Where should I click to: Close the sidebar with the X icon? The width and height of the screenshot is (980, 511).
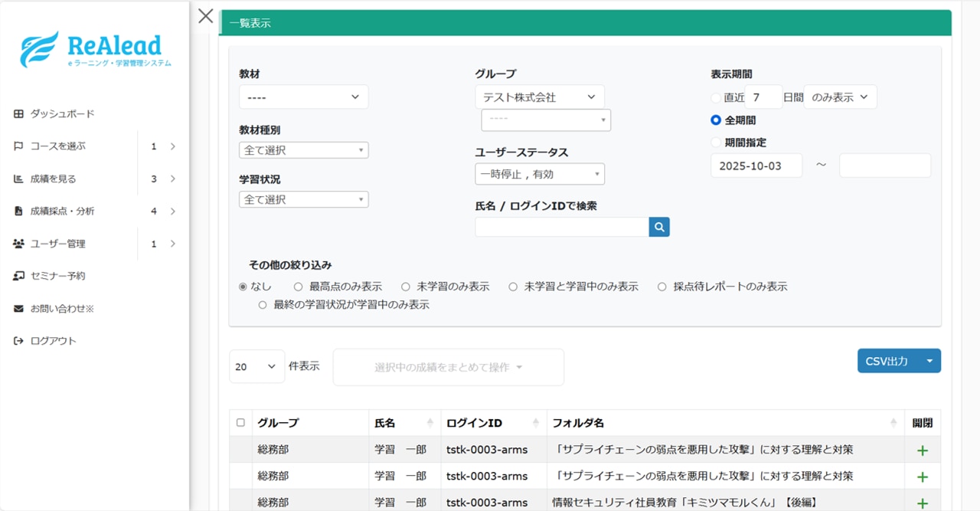point(205,16)
